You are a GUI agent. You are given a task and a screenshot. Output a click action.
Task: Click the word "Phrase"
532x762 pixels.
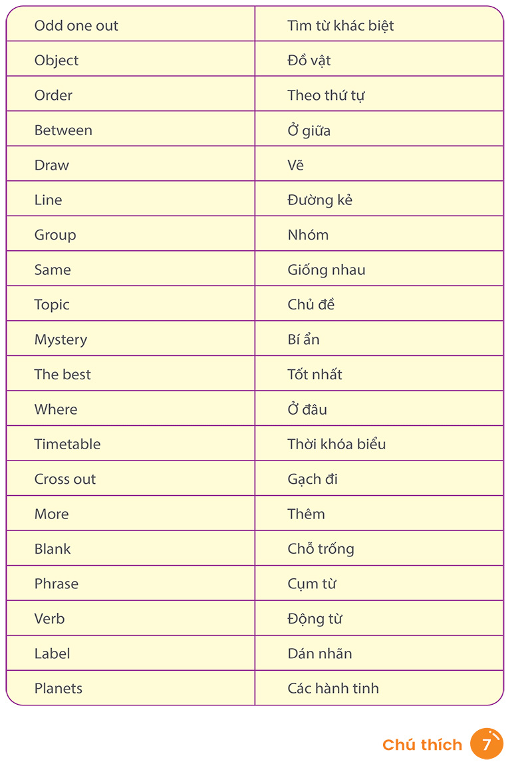tap(57, 584)
